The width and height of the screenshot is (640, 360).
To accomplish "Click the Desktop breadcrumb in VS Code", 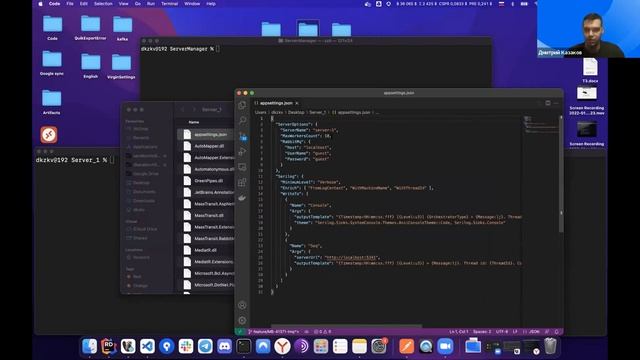I will pyautogui.click(x=296, y=112).
